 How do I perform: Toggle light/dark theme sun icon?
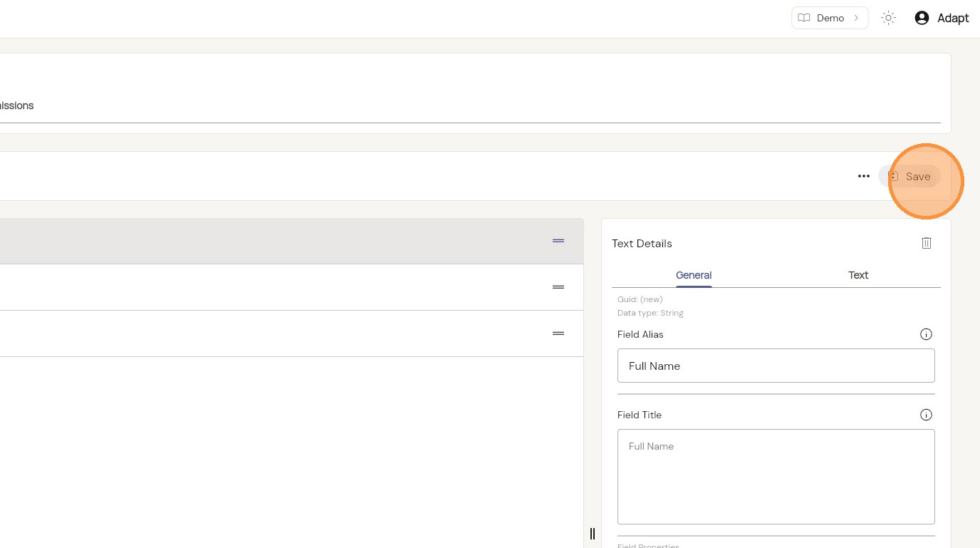tap(888, 18)
